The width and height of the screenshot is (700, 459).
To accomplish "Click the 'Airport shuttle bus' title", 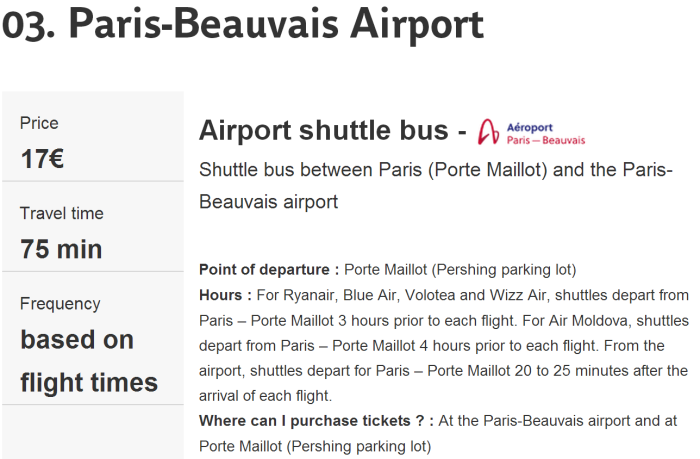I will coord(324,130).
